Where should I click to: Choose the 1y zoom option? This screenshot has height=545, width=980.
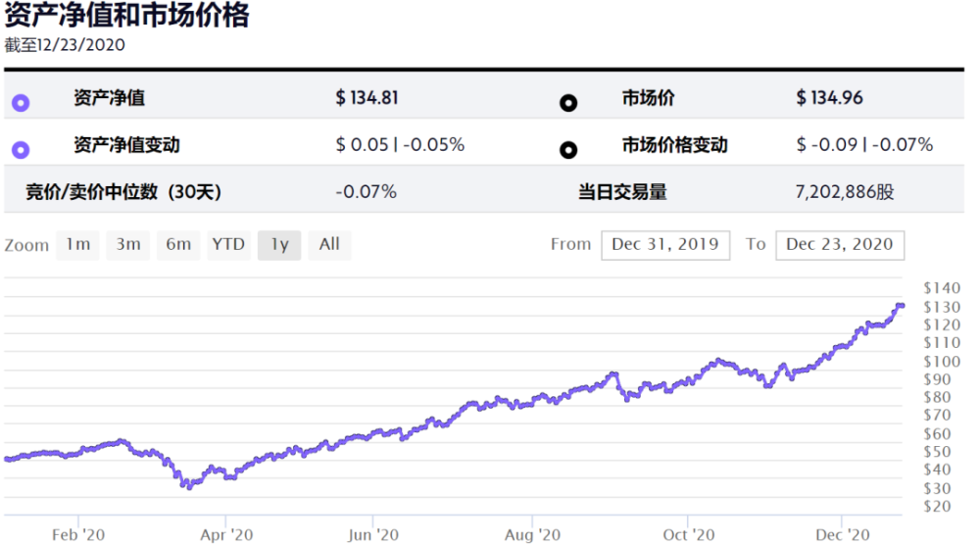(279, 244)
